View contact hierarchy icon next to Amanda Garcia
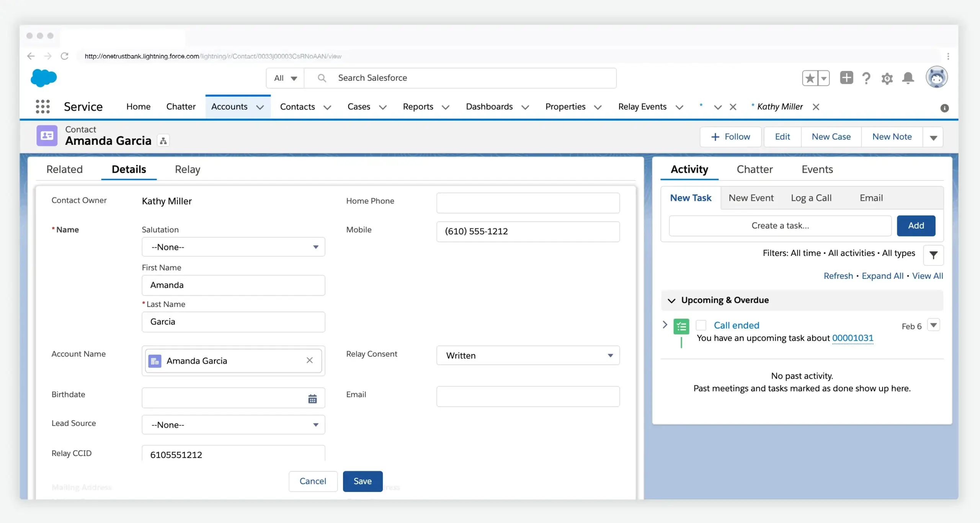The image size is (980, 523). (163, 141)
